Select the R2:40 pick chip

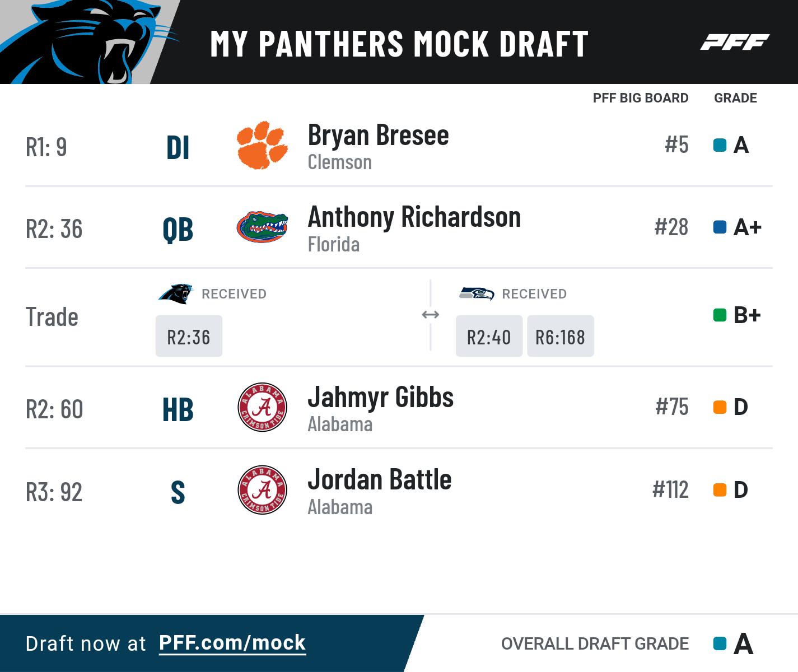point(489,336)
